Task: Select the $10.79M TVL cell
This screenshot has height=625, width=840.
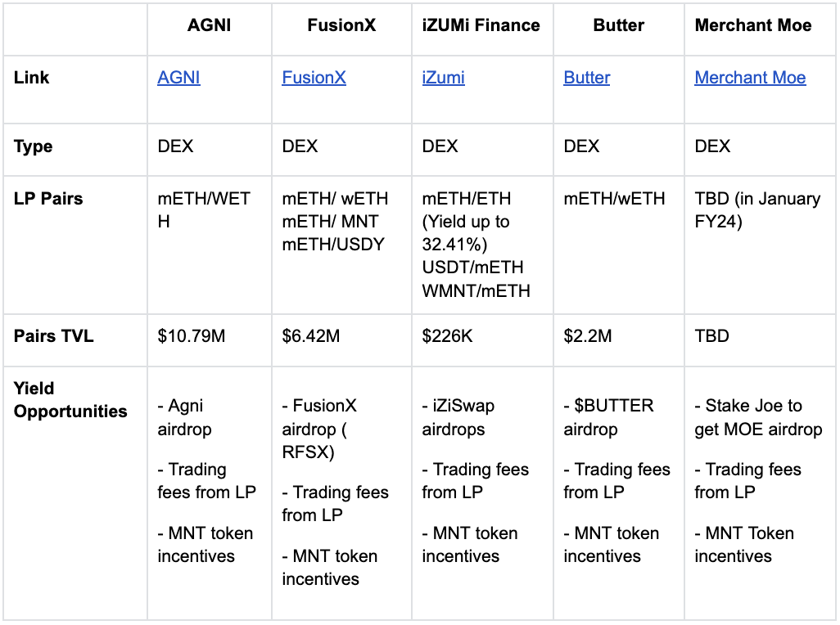Action: [210, 340]
